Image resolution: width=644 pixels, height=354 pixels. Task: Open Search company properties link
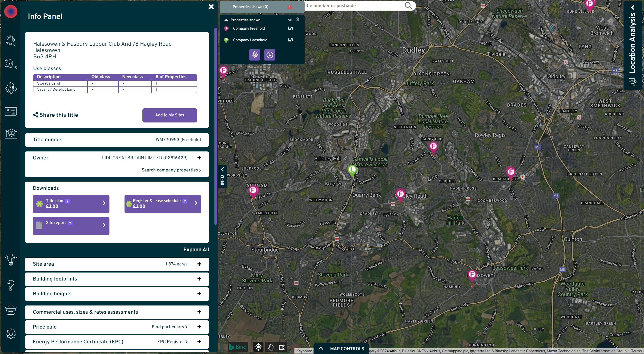171,170
